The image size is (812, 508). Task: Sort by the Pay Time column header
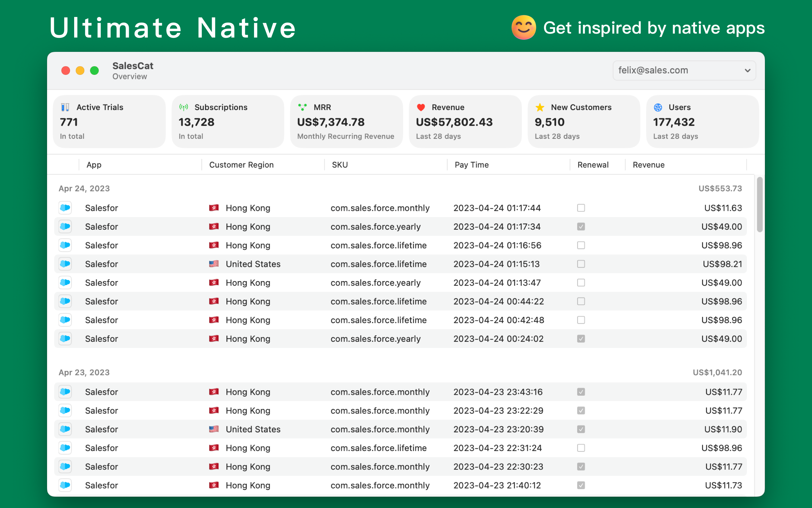(509, 165)
